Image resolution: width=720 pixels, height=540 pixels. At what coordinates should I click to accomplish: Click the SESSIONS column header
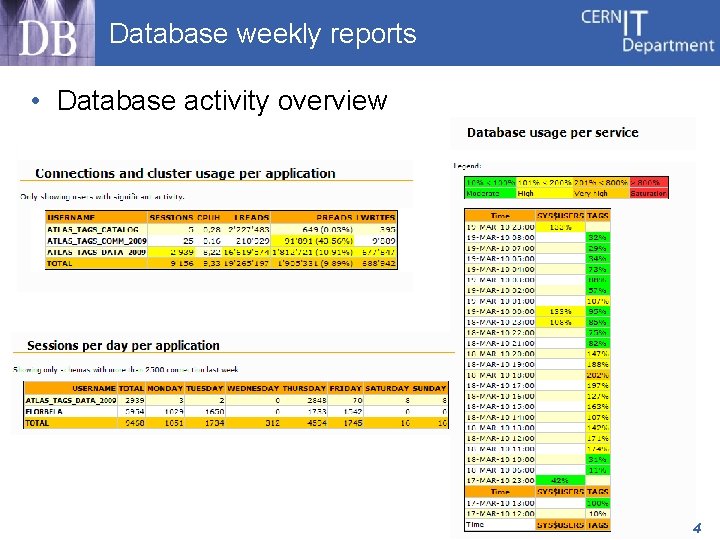point(171,217)
